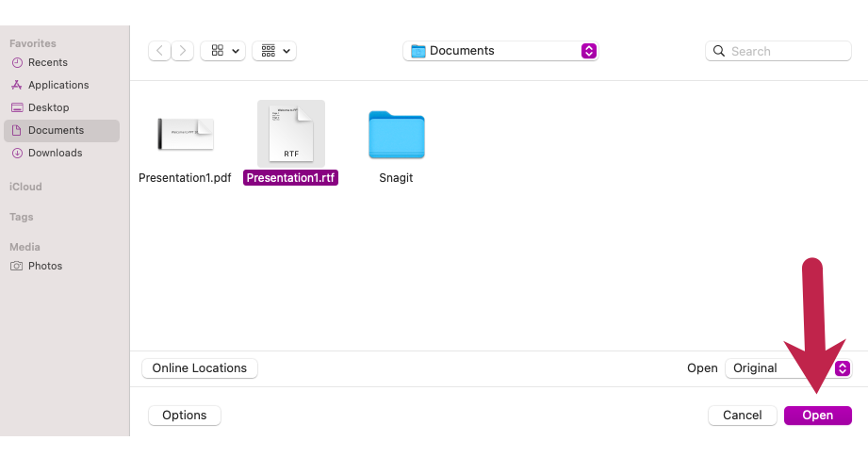
Task: Select Applications in the sidebar
Action: point(57,85)
